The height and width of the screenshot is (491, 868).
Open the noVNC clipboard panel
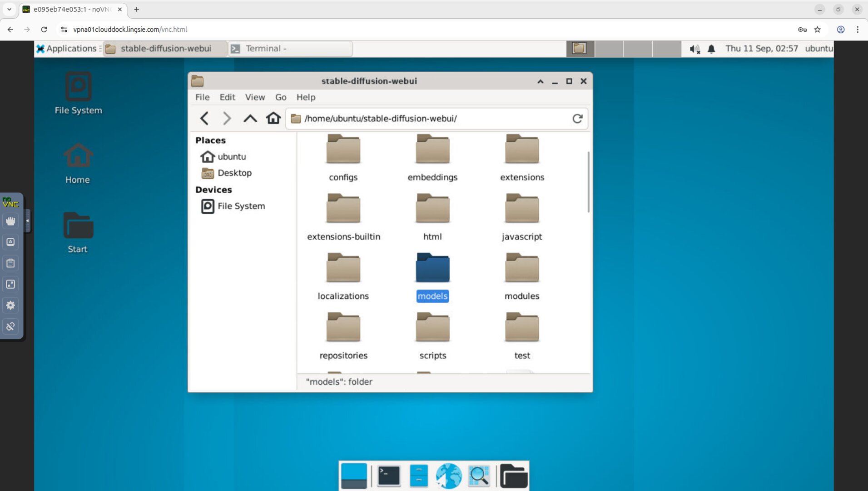(x=10, y=263)
